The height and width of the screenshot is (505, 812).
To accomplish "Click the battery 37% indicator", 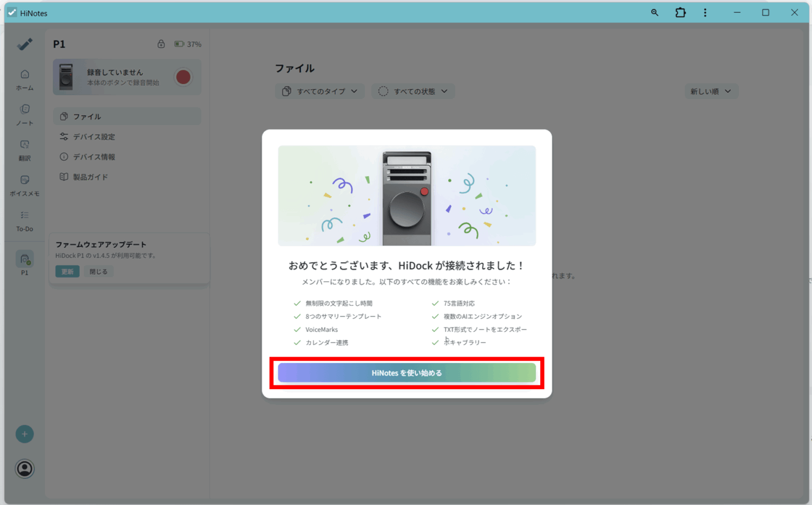I will click(187, 44).
